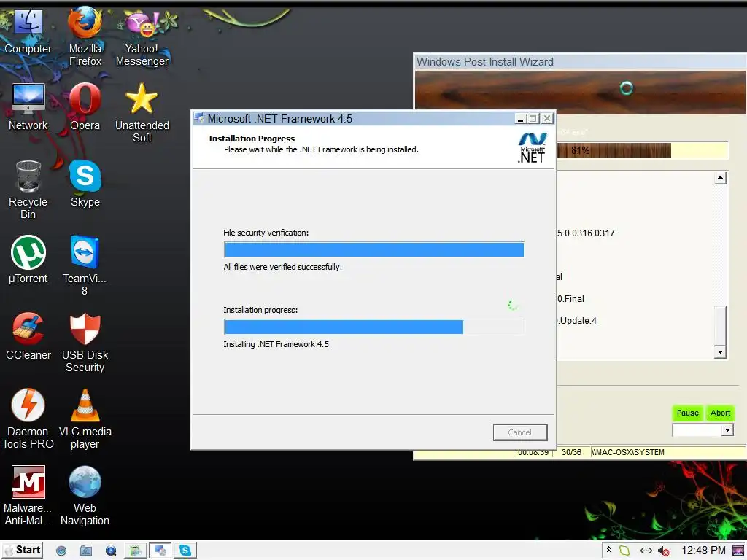Click the wizard list's scrollbar thumb
Viewport: 747px width, 560px height.
coord(720,326)
